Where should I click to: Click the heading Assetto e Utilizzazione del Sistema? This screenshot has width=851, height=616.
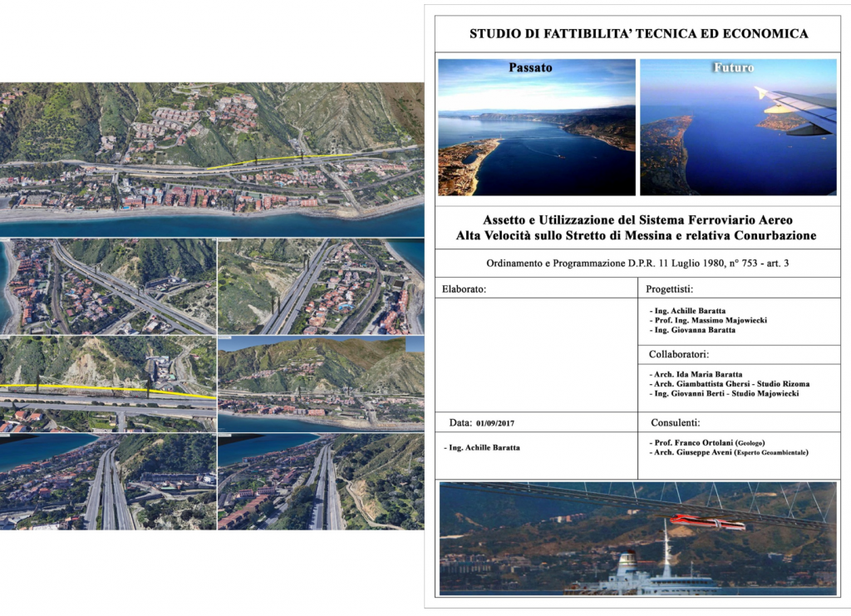pyautogui.click(x=636, y=229)
